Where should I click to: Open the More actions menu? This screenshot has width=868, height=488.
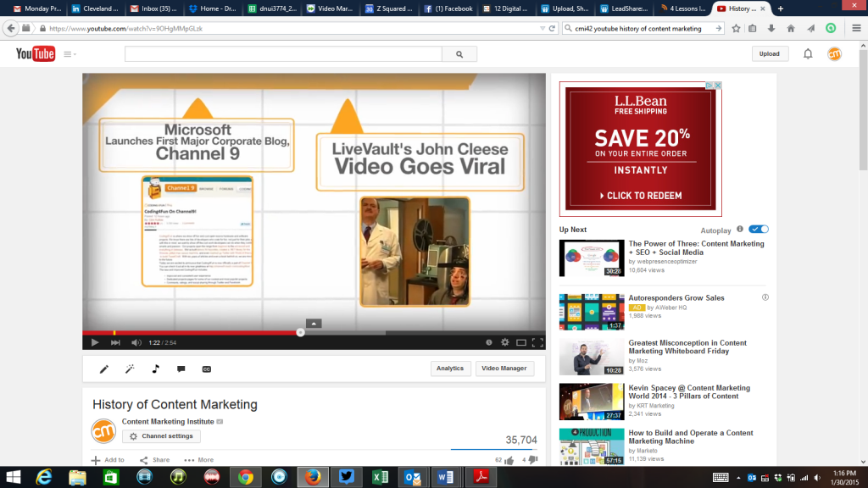[x=198, y=460]
